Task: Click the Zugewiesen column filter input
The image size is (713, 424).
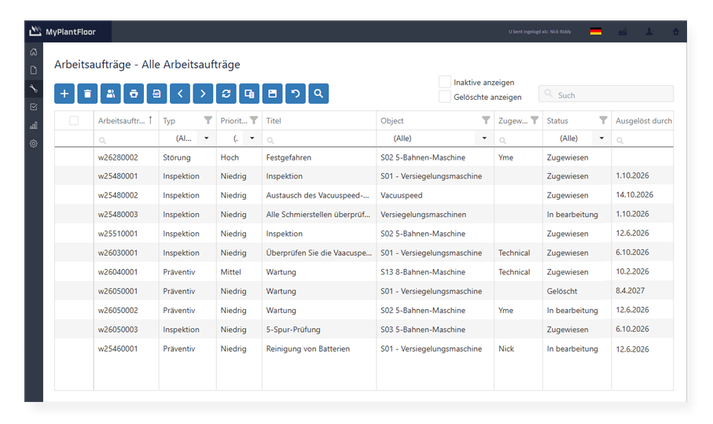Action: [518, 139]
